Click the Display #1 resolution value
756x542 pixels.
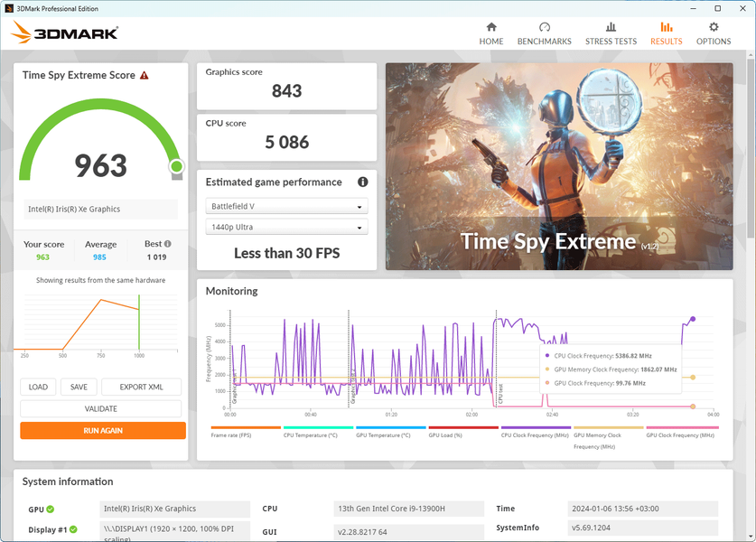coord(175,531)
